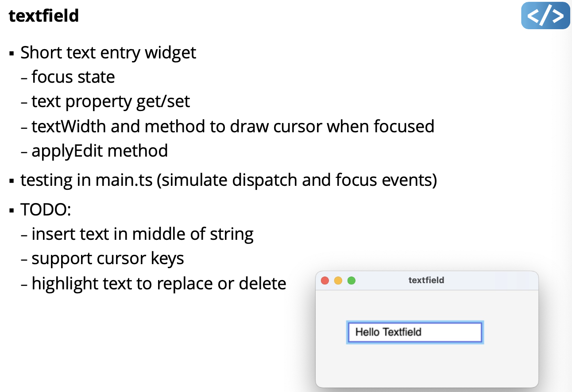This screenshot has width=572, height=392.
Task: Click the textfield window title bar text
Action: (426, 280)
